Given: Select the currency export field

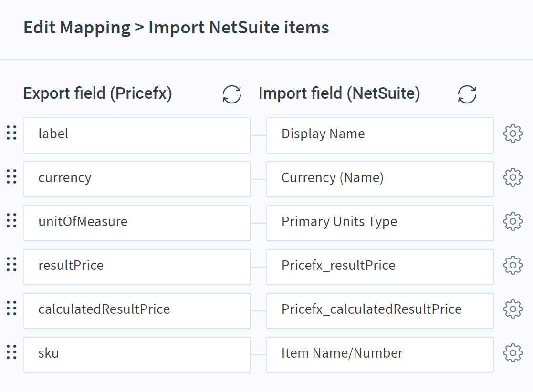Looking at the screenshot, I should [137, 179].
